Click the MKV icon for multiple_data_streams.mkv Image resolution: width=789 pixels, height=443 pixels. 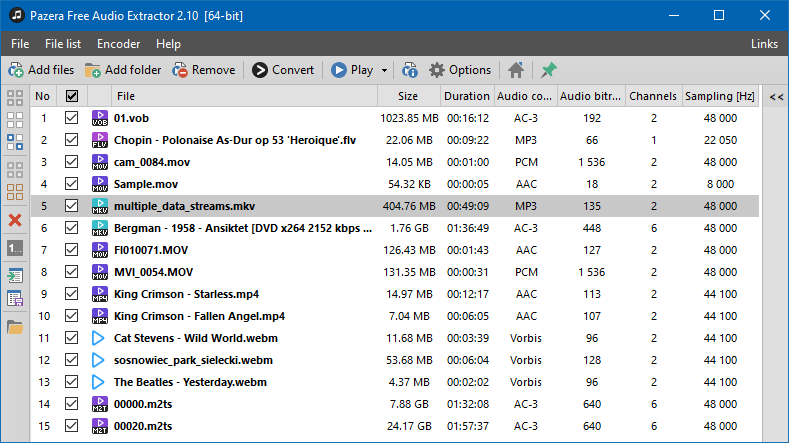[100, 206]
